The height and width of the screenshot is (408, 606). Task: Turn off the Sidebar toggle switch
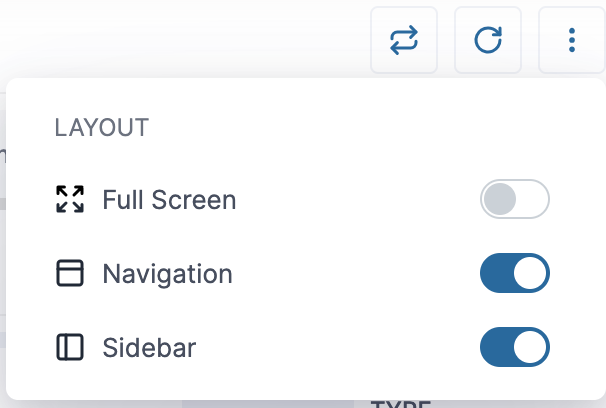point(515,348)
